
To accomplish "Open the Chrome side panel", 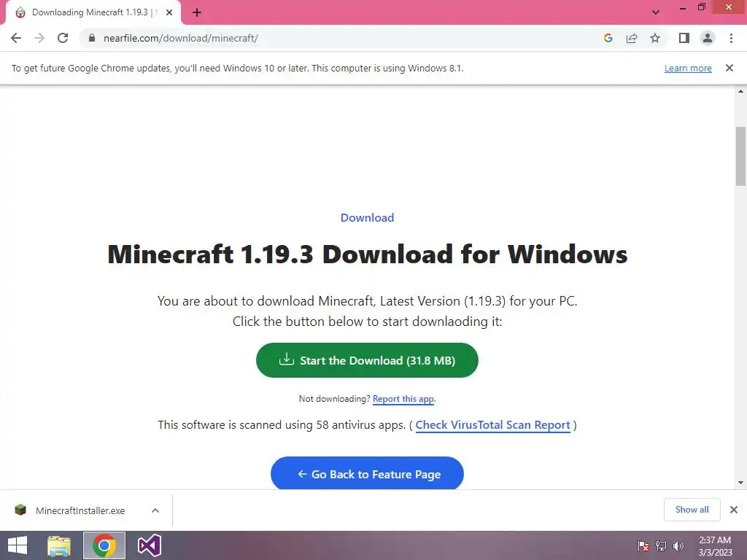I will (x=684, y=38).
